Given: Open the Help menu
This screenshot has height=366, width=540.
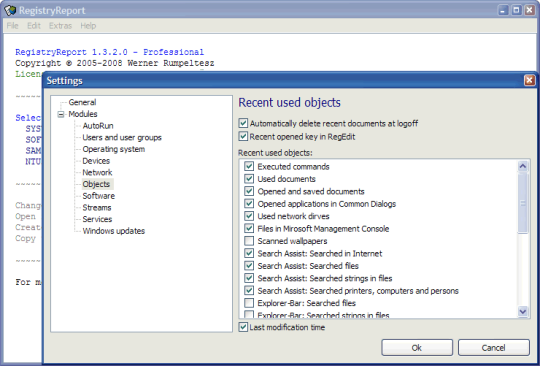Looking at the screenshot, I should click(x=88, y=26).
